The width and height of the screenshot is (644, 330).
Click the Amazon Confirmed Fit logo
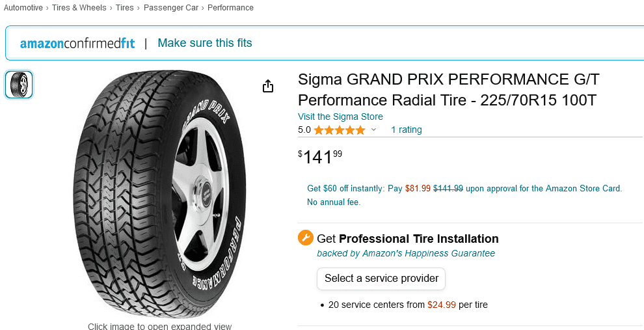pyautogui.click(x=77, y=44)
